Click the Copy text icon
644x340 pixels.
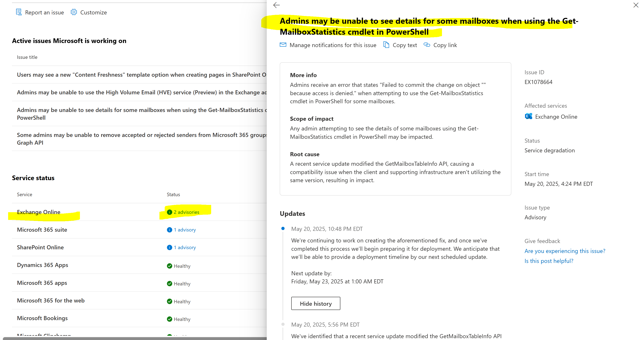coord(386,45)
